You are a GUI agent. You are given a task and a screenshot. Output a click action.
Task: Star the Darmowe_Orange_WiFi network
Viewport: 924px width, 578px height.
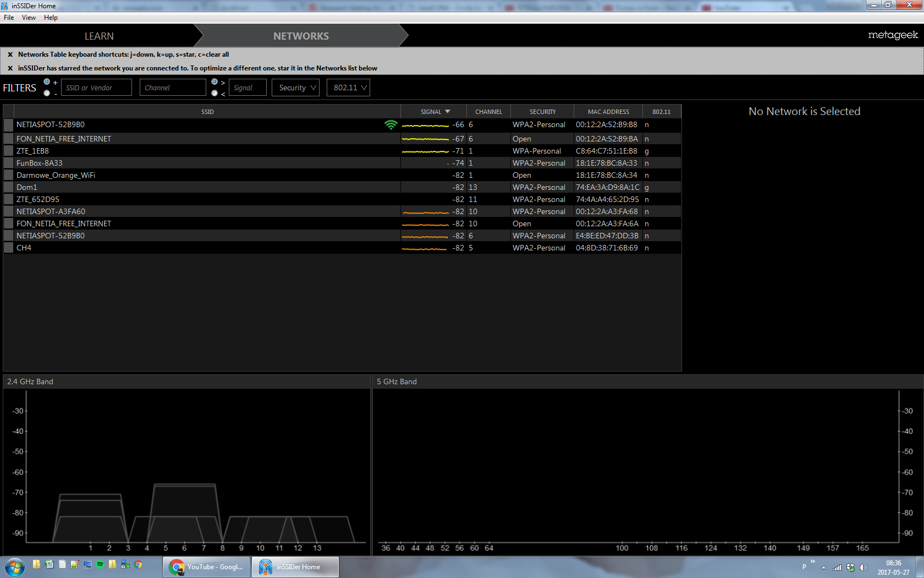coord(8,175)
